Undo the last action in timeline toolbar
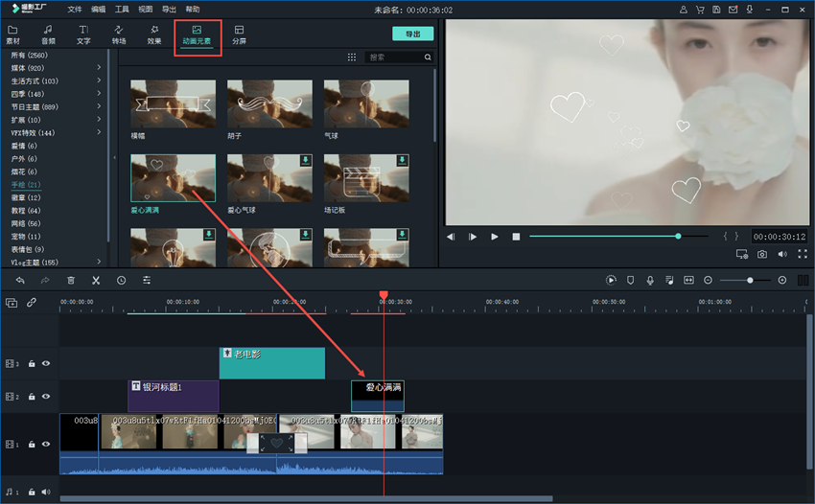815x504 pixels. pyautogui.click(x=20, y=280)
